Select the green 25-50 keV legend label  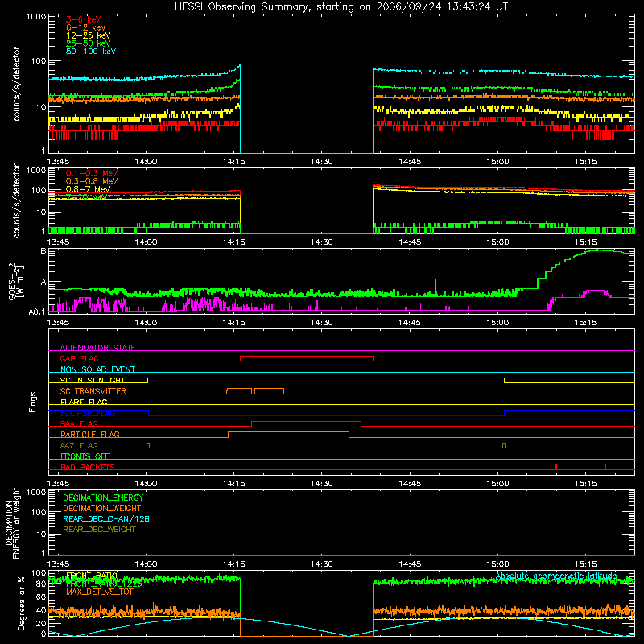tap(89, 43)
